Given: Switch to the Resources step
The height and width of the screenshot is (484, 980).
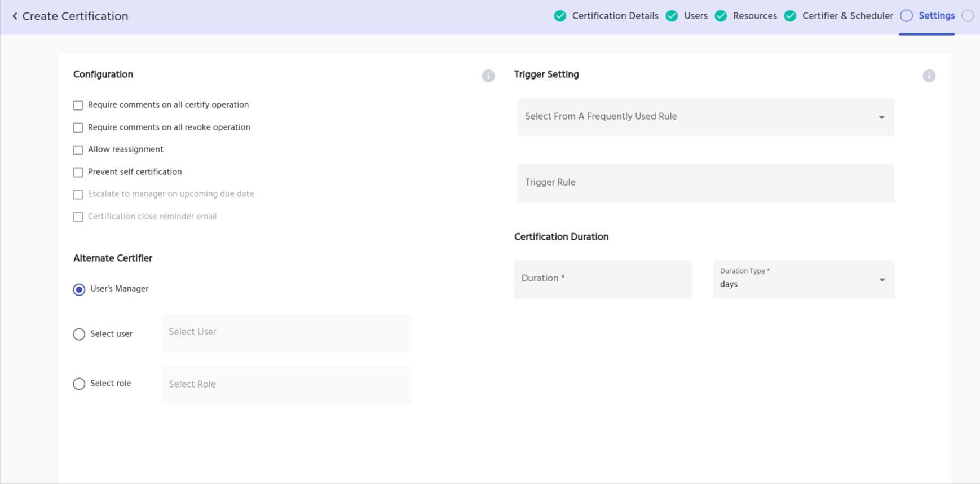Looking at the screenshot, I should click(754, 16).
